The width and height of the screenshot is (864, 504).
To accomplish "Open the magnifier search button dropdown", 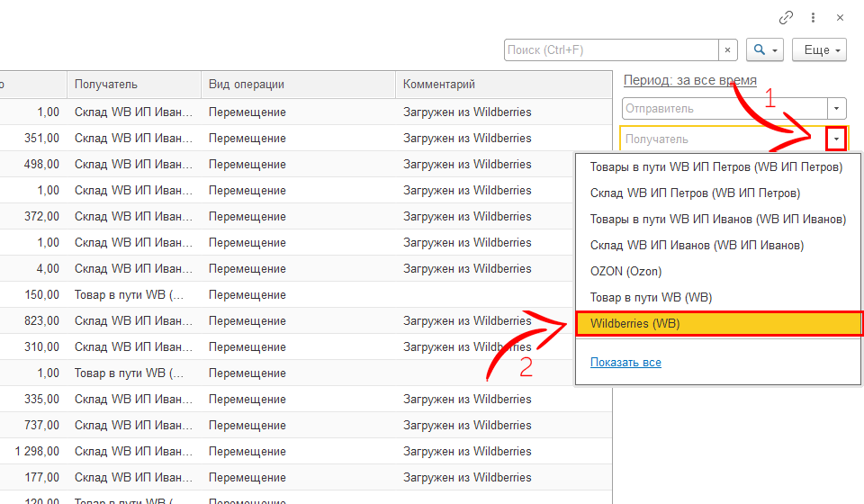I will [765, 50].
